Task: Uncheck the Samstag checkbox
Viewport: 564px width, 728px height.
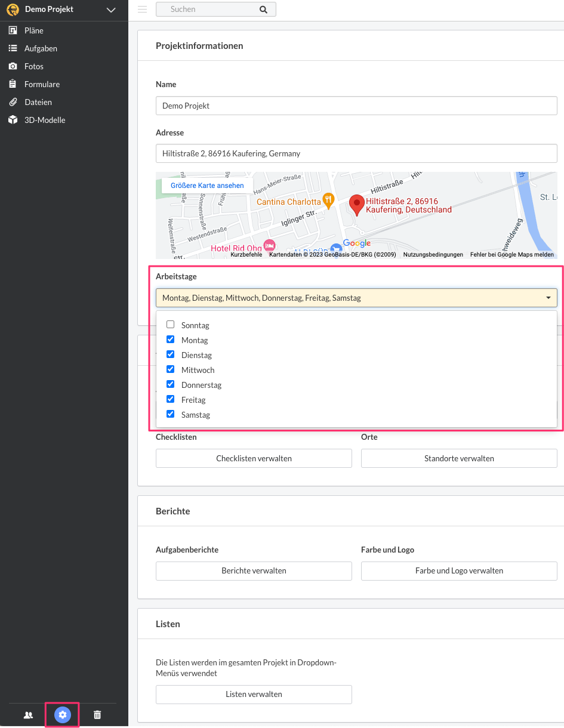Action: [170, 414]
